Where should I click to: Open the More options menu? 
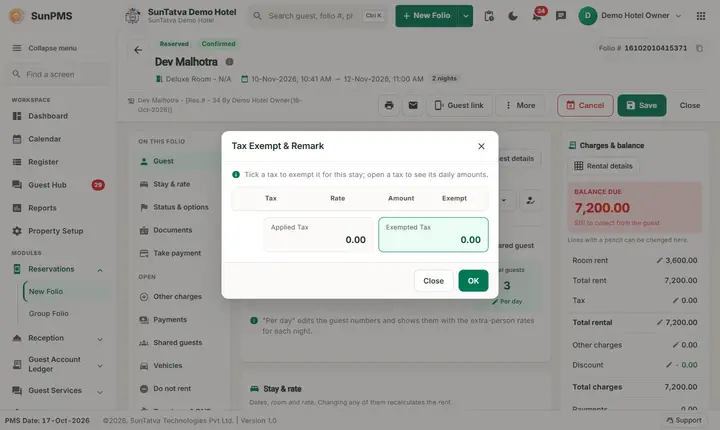(520, 105)
